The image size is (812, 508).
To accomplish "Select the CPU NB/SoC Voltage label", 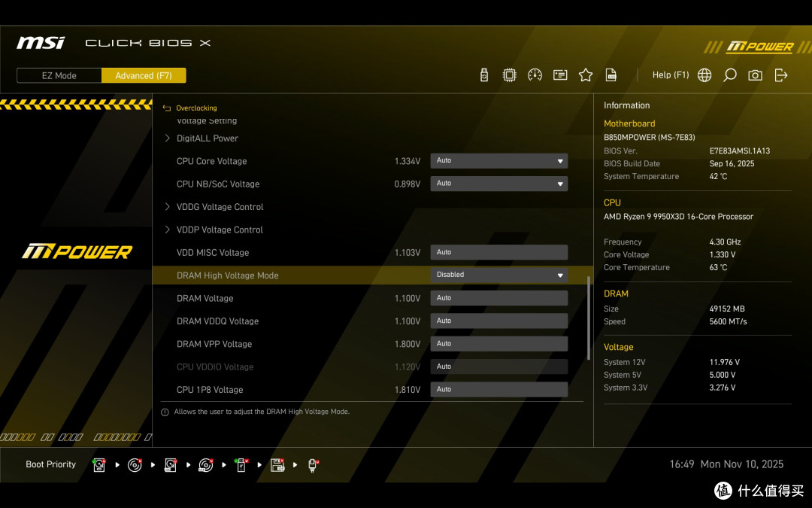I will tap(218, 184).
